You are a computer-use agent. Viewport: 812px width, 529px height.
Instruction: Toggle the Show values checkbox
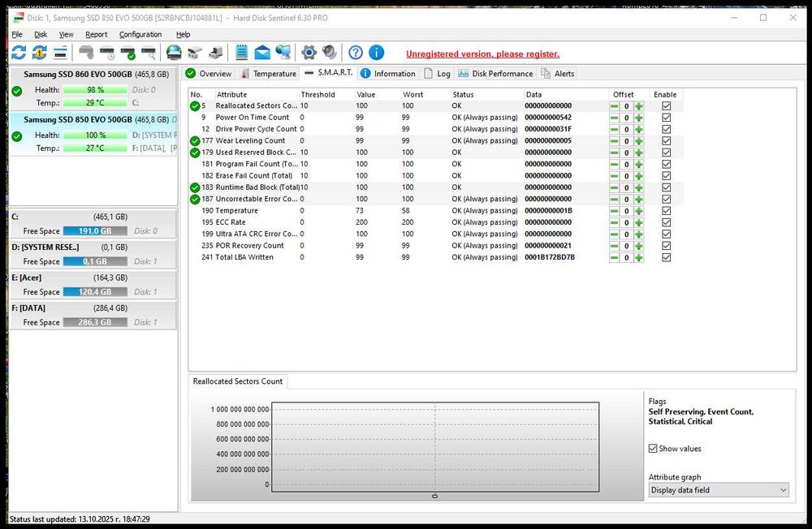[x=654, y=449]
